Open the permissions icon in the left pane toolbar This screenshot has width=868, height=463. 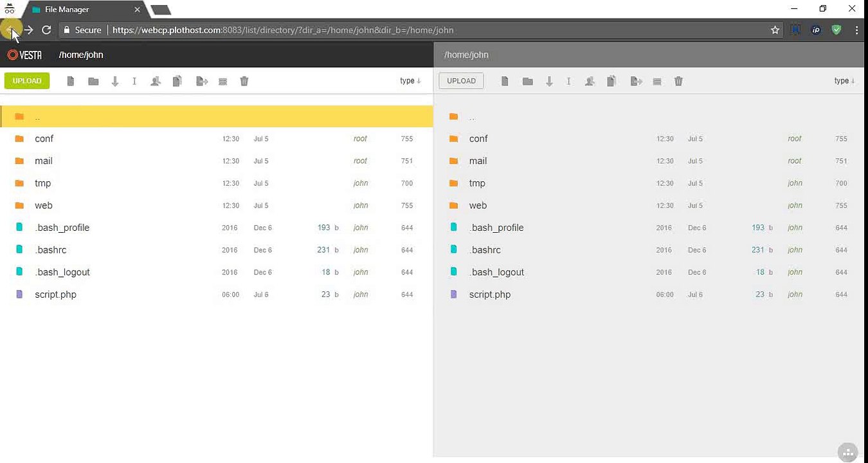coord(156,81)
